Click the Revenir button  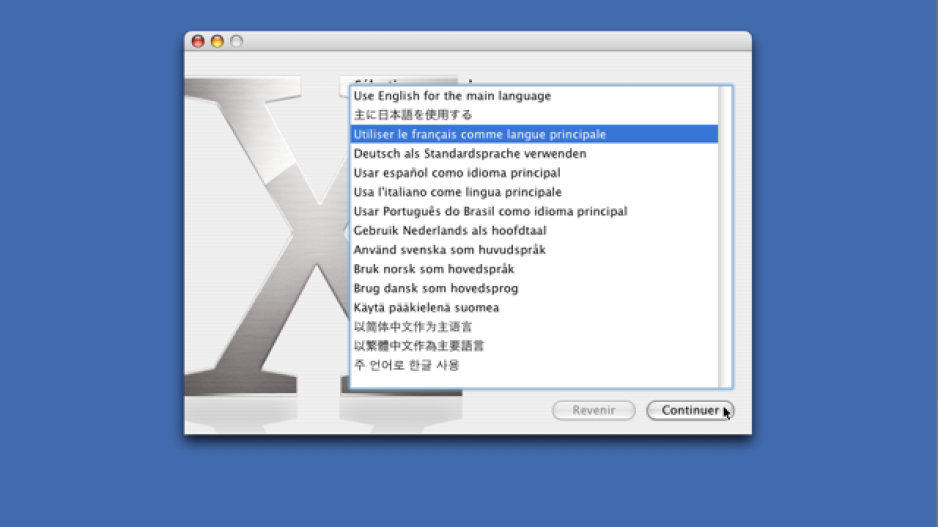coord(593,410)
